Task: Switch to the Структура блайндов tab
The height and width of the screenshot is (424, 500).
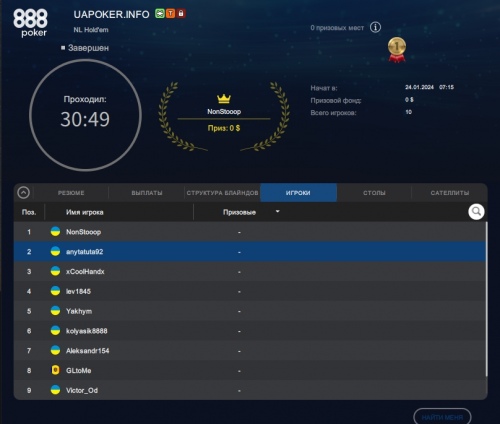Action: click(222, 193)
